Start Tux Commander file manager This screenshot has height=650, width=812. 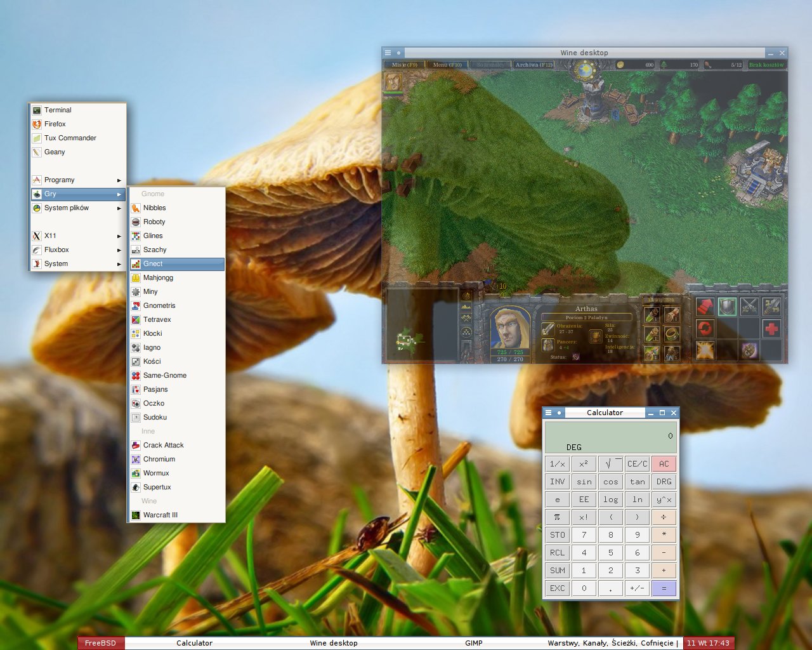point(77,138)
